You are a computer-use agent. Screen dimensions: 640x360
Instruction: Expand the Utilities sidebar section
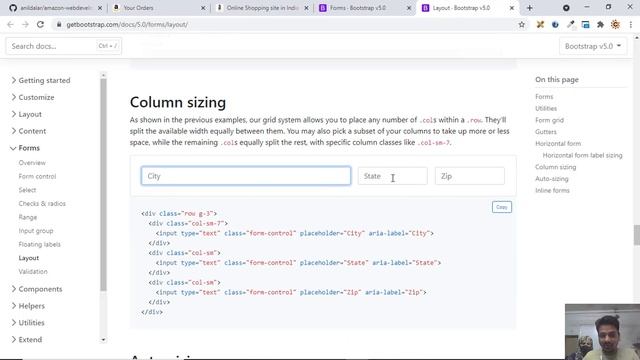(27, 322)
